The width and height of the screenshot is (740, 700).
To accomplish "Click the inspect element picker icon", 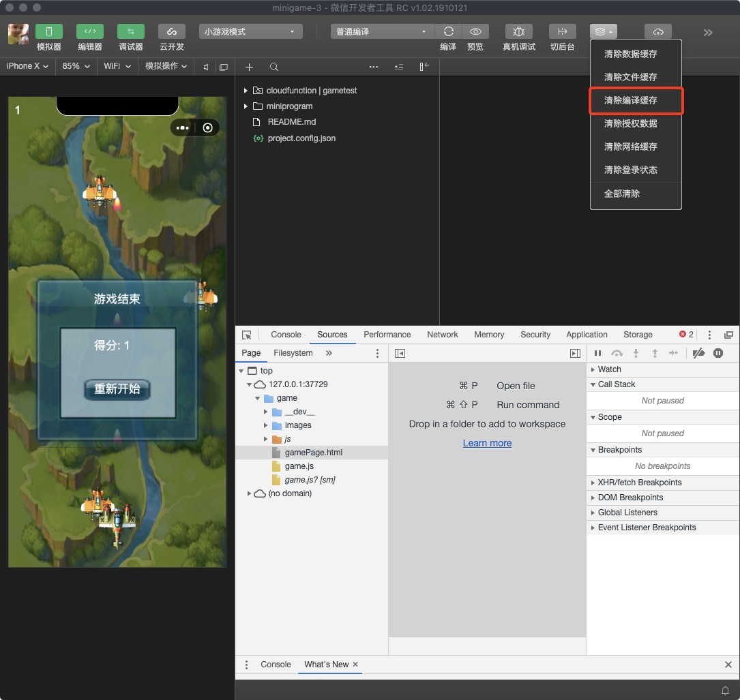I will point(246,335).
